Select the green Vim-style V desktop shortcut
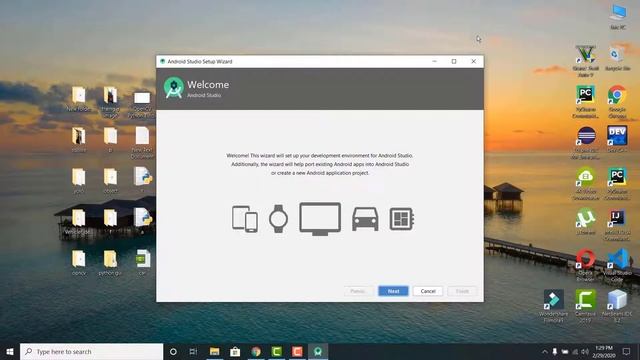 [586, 60]
